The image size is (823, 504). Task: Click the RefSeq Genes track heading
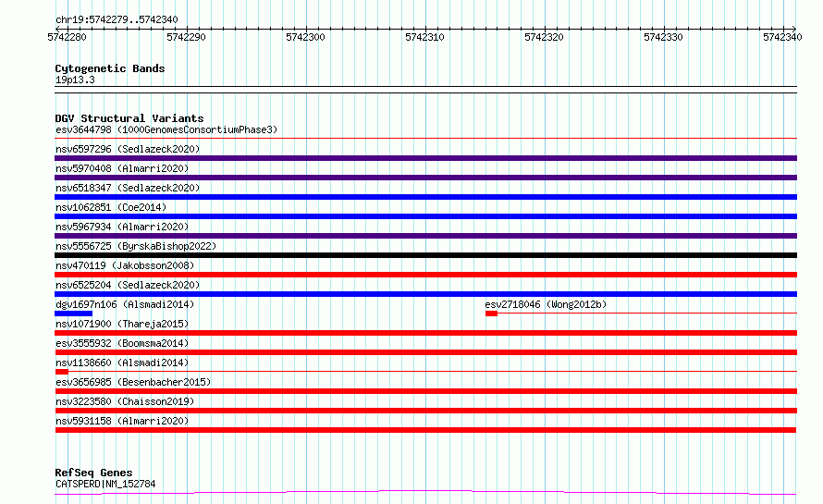(93, 473)
